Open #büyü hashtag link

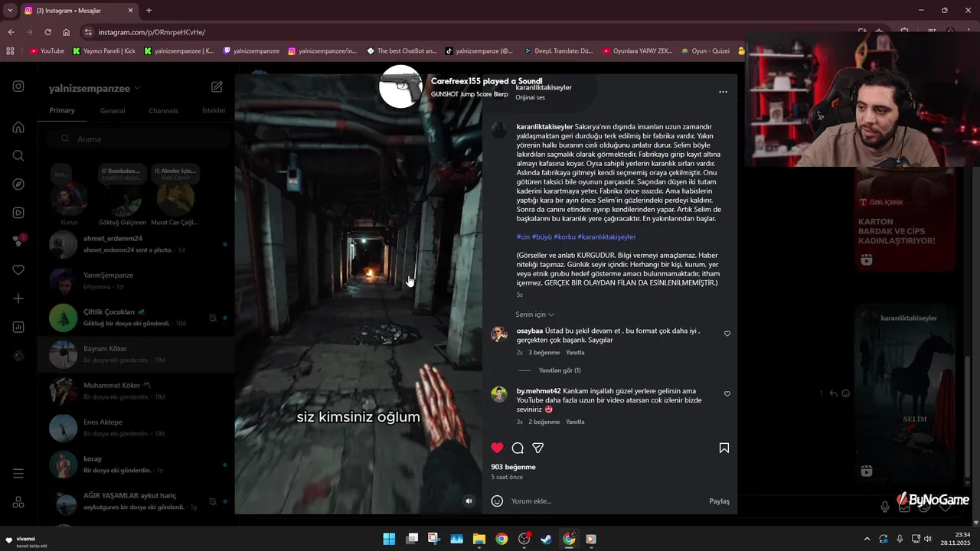tap(541, 237)
